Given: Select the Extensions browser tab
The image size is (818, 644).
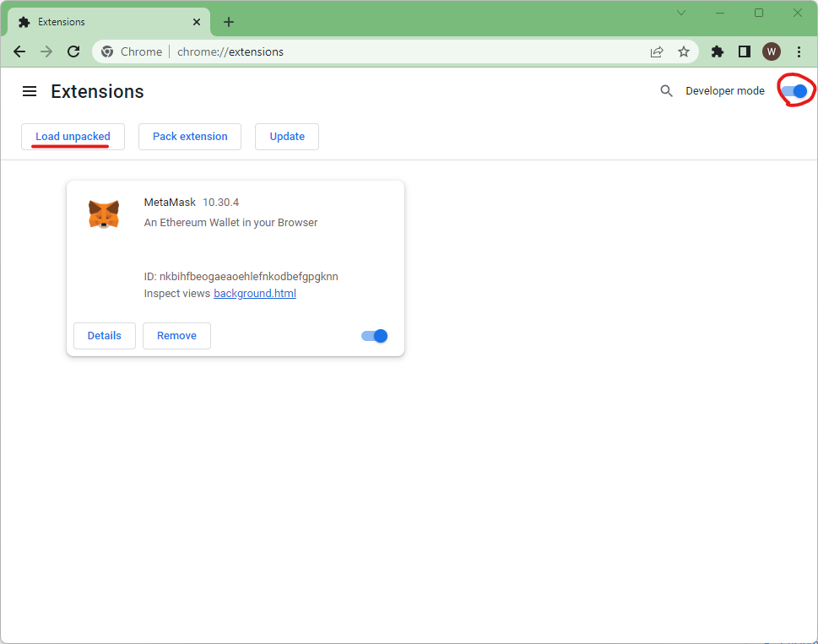Looking at the screenshot, I should pos(101,21).
